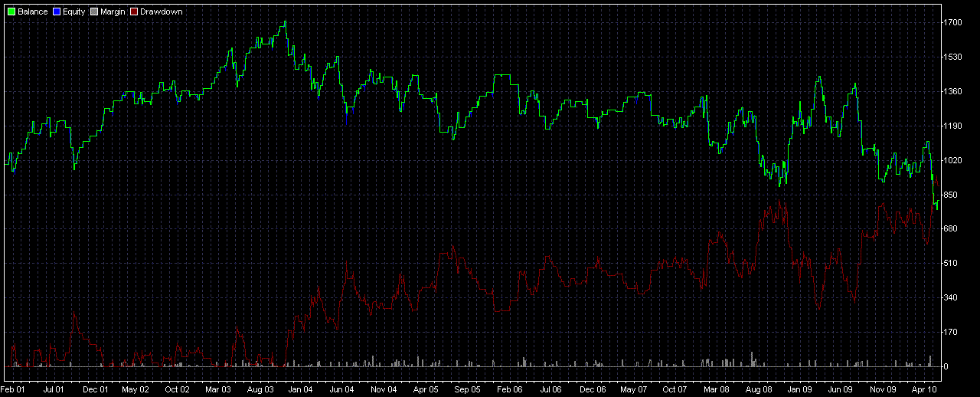Image resolution: width=980 pixels, height=397 pixels.
Task: Click the Jan 09 date label
Action: (x=800, y=389)
